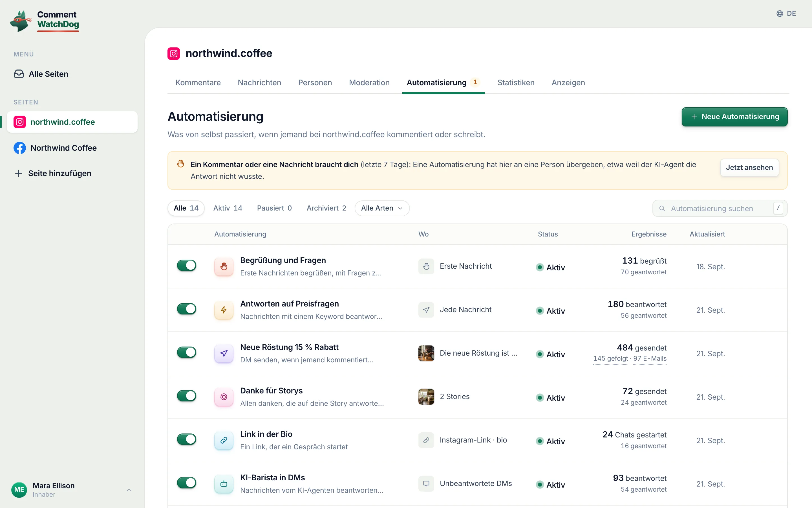Switch off Danke für Storys automation
The width and height of the screenshot is (812, 508).
click(187, 396)
